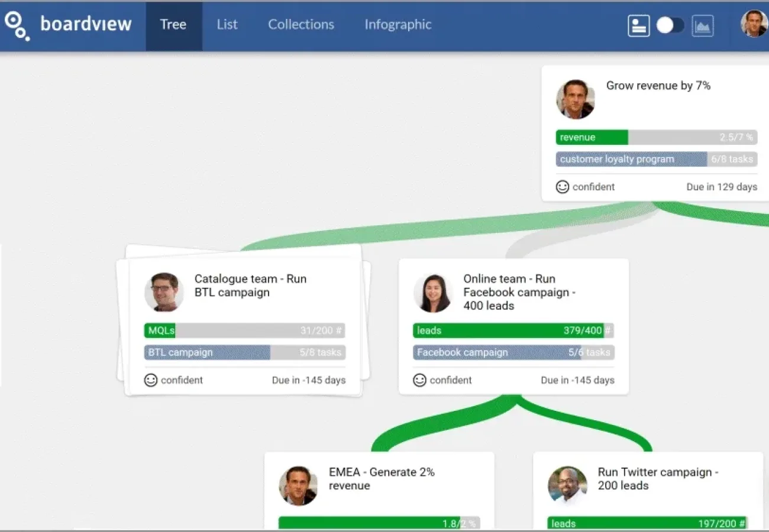Open user profile avatar in top bar
769x532 pixels.
754,24
